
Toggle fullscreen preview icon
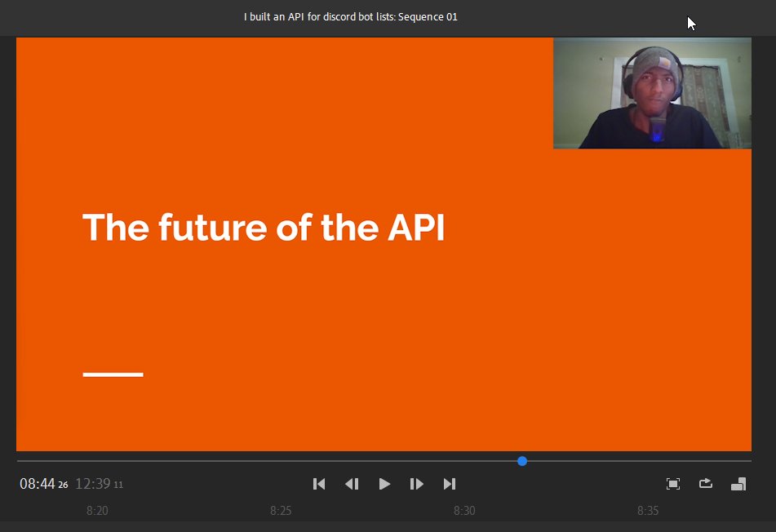[x=673, y=484]
